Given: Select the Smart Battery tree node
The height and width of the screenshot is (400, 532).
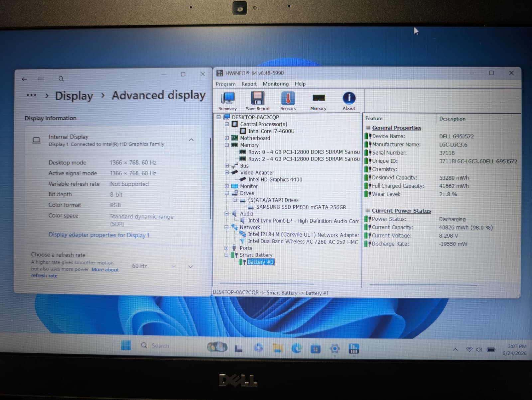Looking at the screenshot, I should pyautogui.click(x=256, y=255).
